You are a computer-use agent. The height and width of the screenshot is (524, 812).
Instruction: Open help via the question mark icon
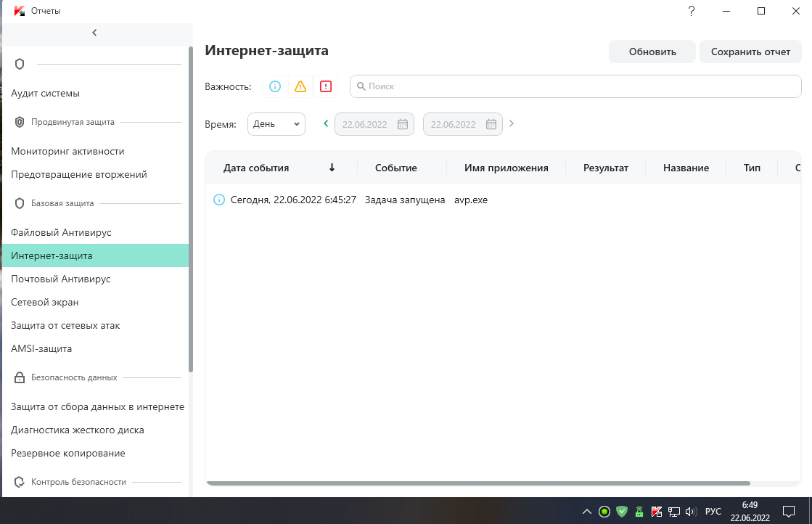pos(692,11)
